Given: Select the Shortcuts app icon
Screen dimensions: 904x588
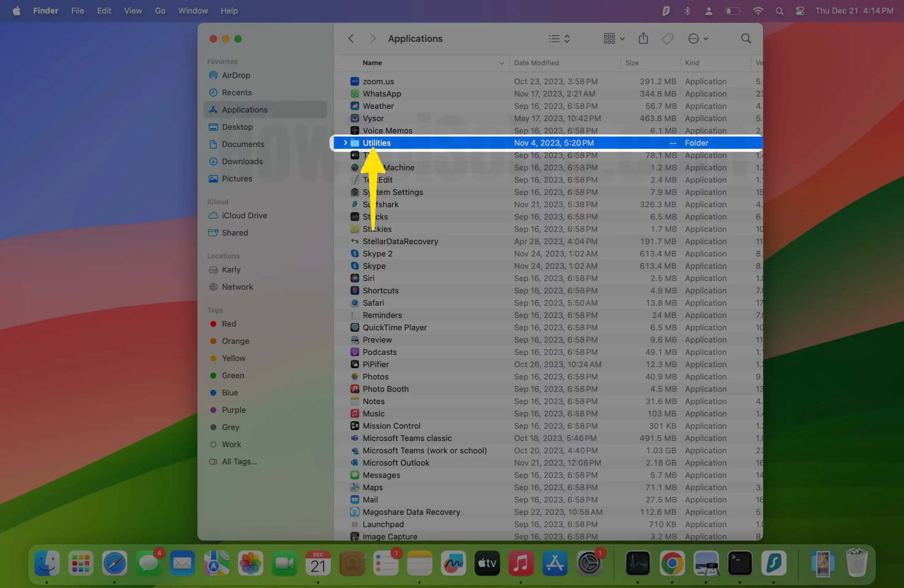Looking at the screenshot, I should pos(355,291).
